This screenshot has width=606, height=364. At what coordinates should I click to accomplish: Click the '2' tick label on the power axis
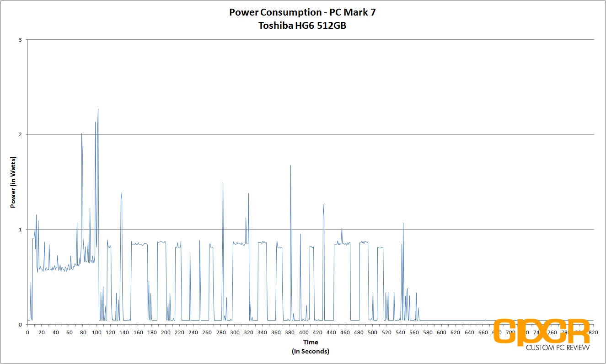(x=21, y=134)
